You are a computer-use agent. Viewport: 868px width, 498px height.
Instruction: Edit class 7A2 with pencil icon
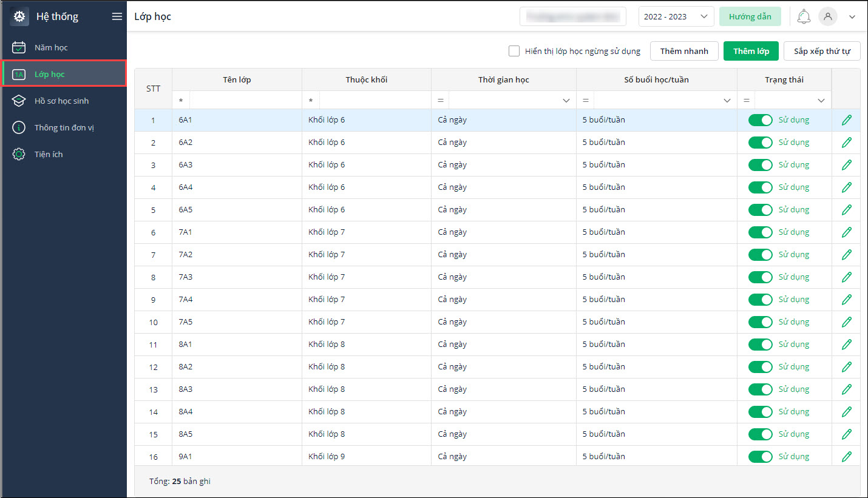pos(847,255)
